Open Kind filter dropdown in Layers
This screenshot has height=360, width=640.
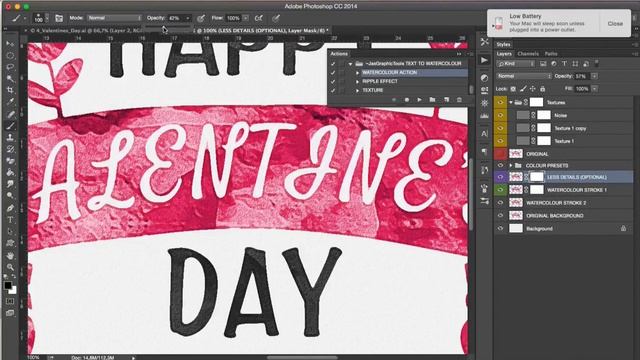(x=516, y=64)
